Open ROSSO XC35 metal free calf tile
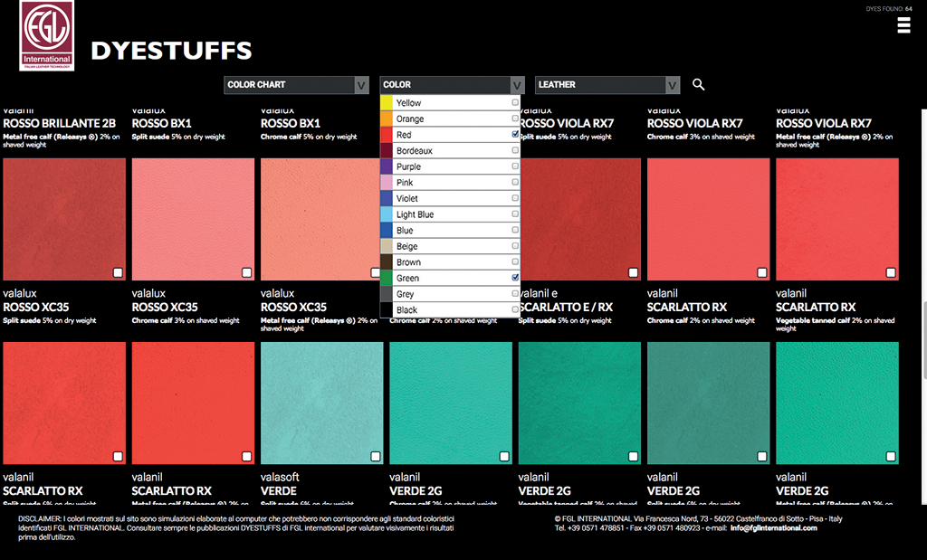 coord(320,219)
